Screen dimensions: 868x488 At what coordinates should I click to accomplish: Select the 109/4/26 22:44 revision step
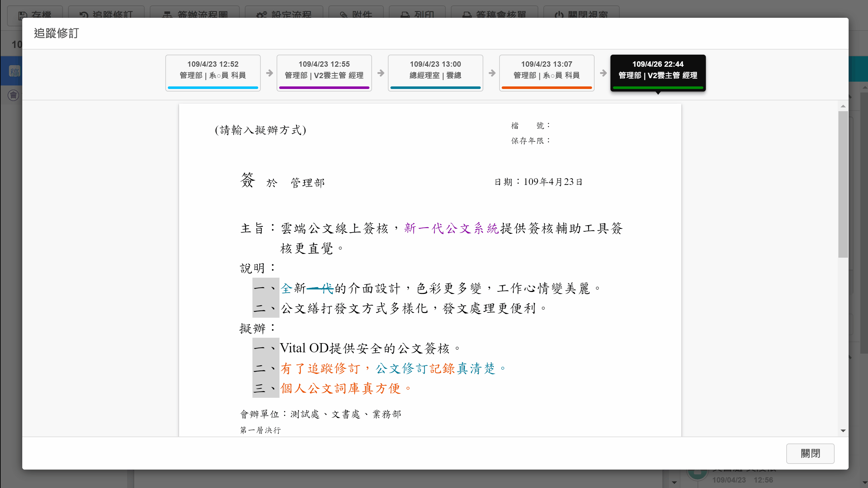(658, 73)
